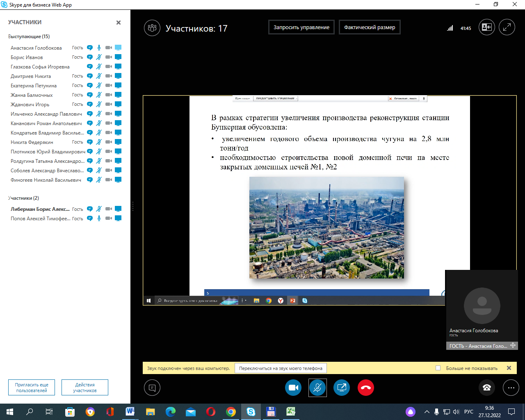525x420 pixels.
Task: Open the more options ellipsis menu
Action: tap(511, 388)
